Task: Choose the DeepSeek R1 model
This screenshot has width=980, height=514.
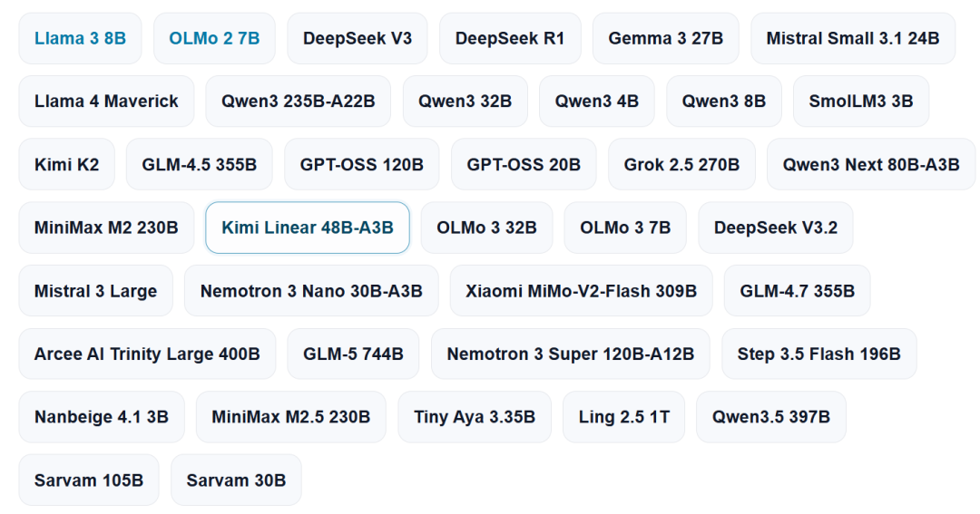Action: coord(510,38)
